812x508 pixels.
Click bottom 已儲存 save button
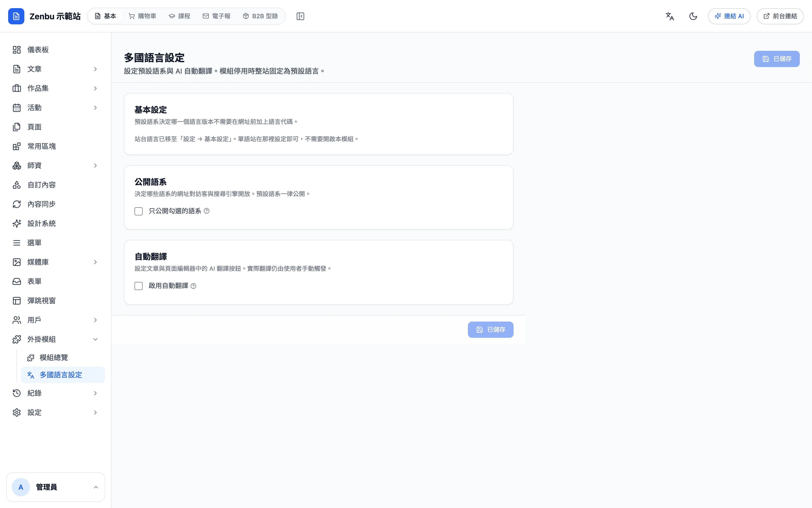(490, 330)
